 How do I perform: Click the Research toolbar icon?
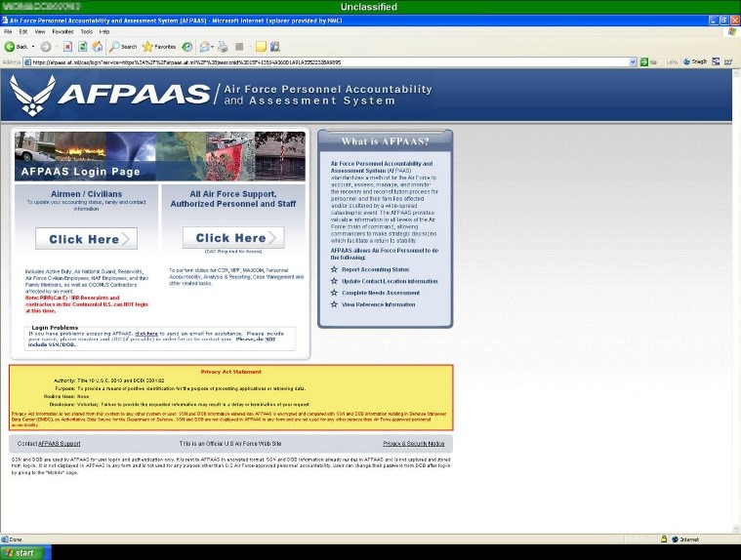pyautogui.click(x=275, y=46)
